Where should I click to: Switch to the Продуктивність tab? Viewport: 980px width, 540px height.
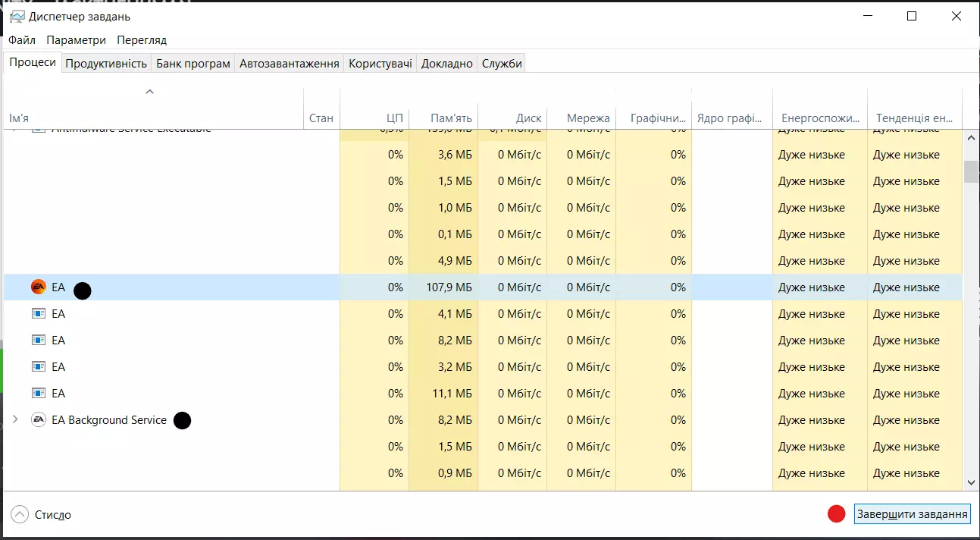click(106, 64)
